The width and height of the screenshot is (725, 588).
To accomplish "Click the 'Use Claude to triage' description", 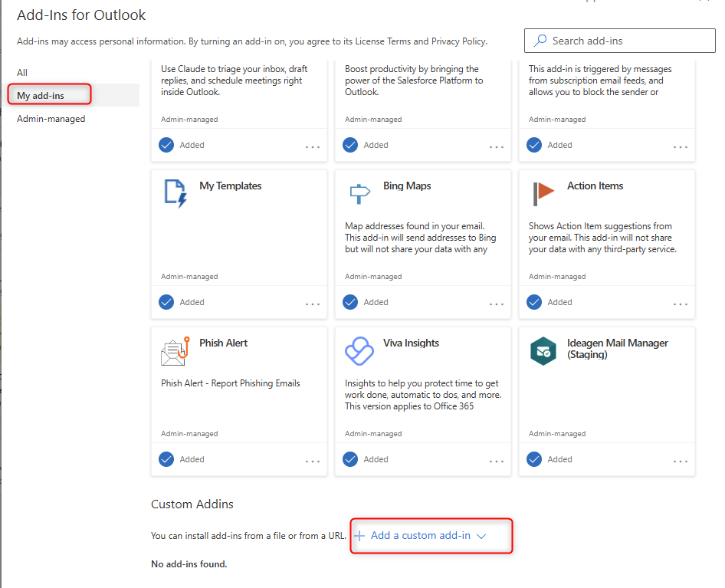I will [234, 80].
